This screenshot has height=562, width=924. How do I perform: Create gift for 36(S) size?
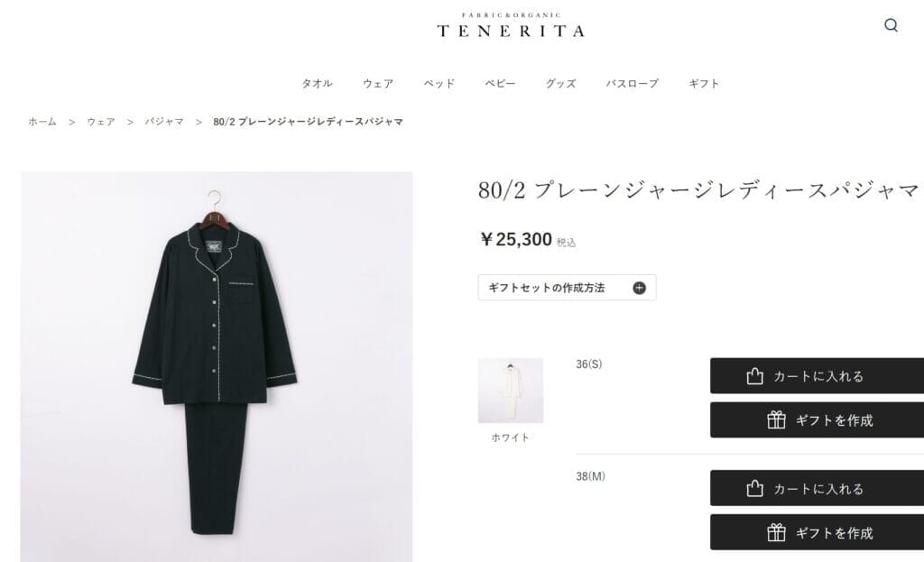click(817, 420)
